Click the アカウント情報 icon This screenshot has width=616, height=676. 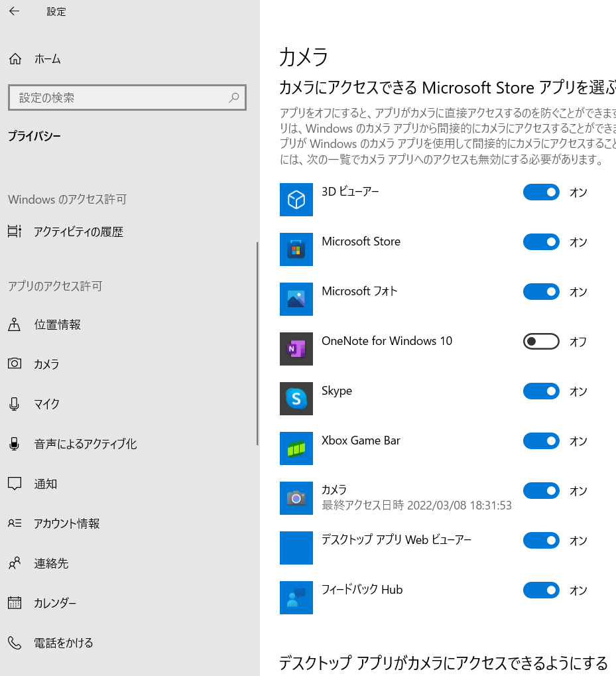pyautogui.click(x=15, y=523)
